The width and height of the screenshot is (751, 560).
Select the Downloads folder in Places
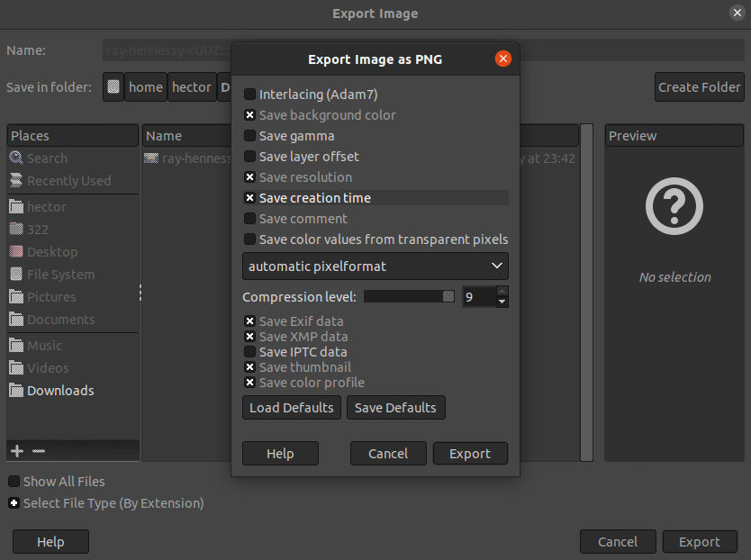[x=59, y=391]
